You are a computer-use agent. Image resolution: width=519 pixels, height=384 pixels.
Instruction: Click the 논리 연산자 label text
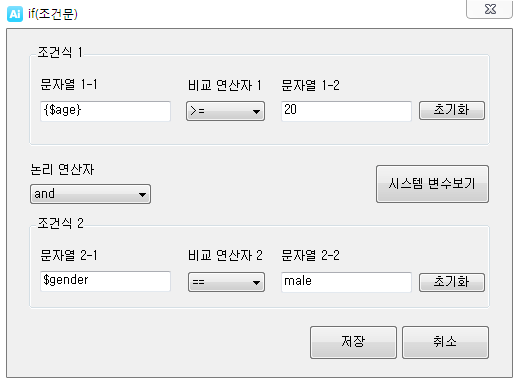click(62, 169)
